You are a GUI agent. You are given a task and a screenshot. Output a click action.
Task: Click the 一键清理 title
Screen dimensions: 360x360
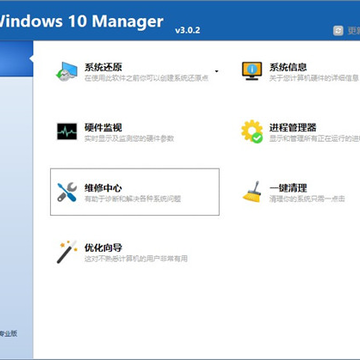pos(288,188)
